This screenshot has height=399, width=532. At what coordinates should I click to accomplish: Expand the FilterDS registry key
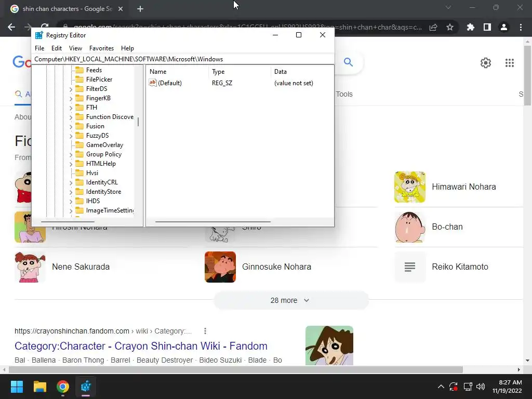71,89
